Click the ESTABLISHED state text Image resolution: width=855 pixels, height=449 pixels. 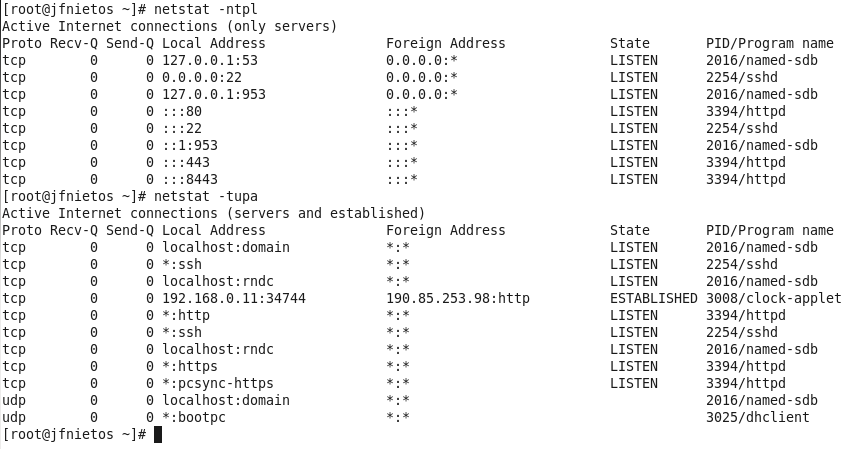(653, 298)
